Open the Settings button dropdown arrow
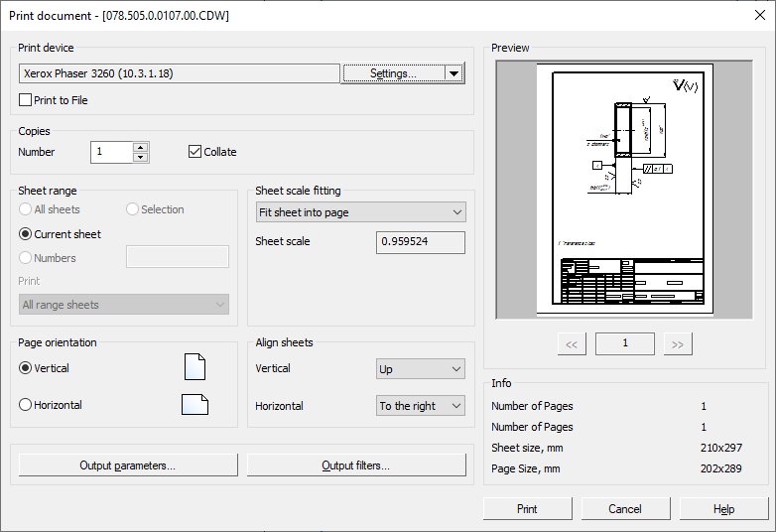Screen dimensions: 776x532 (454, 73)
